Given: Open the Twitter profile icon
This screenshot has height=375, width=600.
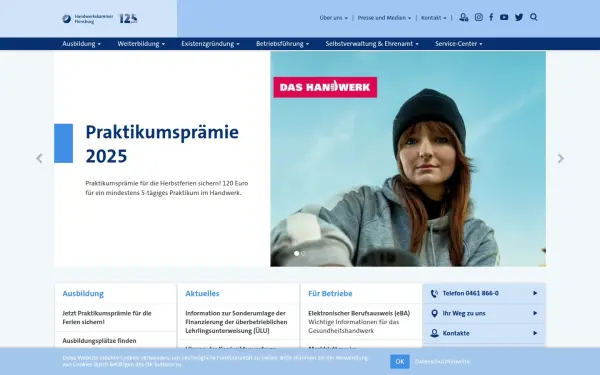Looking at the screenshot, I should [x=519, y=17].
